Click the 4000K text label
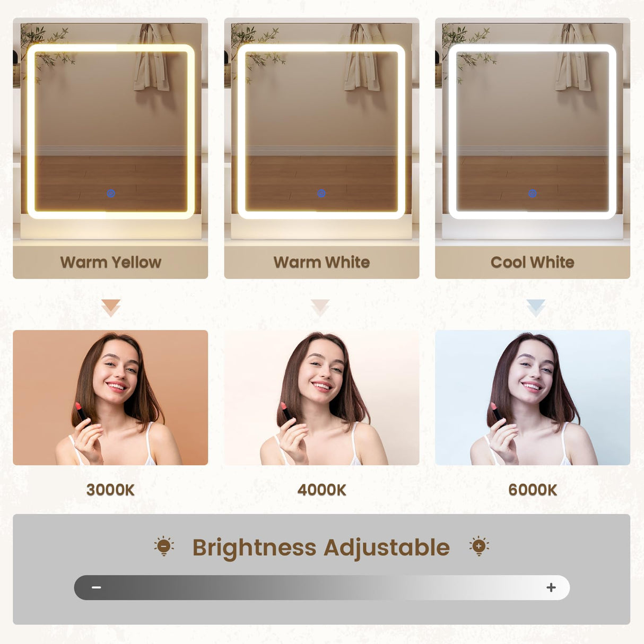This screenshot has width=644, height=644. point(321,490)
